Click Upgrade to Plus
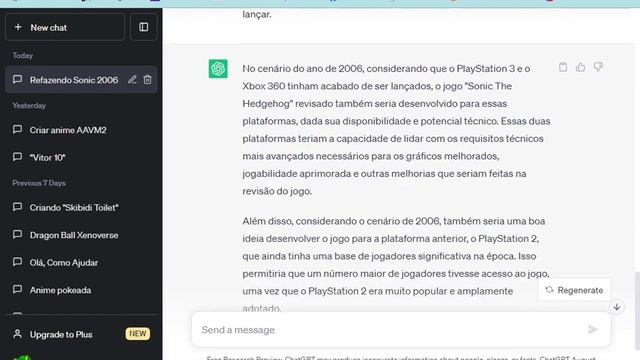The image size is (640, 360). (81, 334)
